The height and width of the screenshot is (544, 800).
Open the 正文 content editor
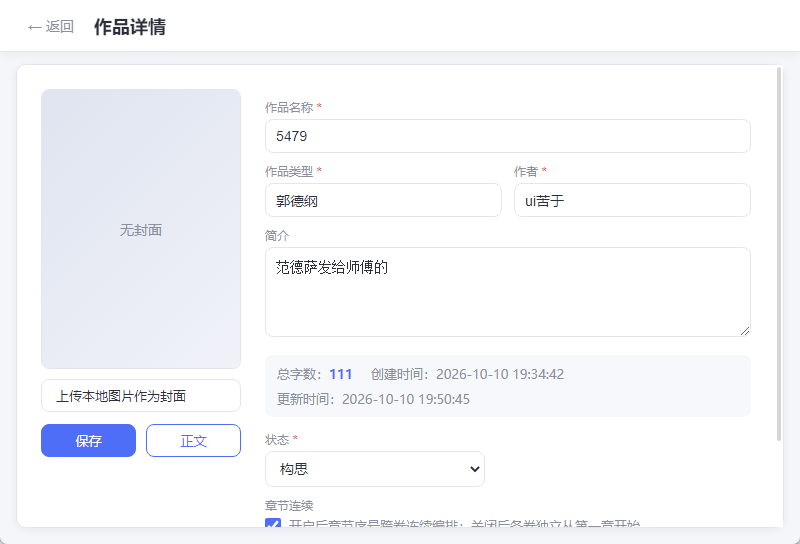pos(193,440)
